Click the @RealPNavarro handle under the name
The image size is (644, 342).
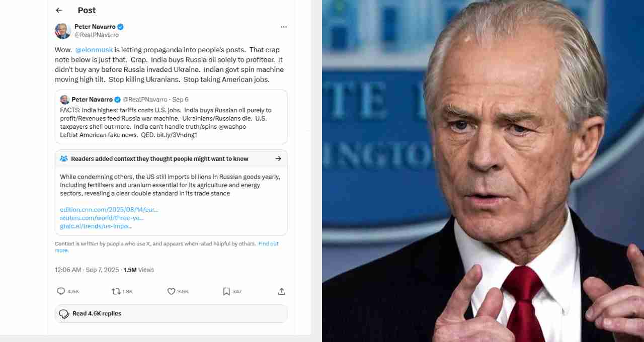[97, 35]
